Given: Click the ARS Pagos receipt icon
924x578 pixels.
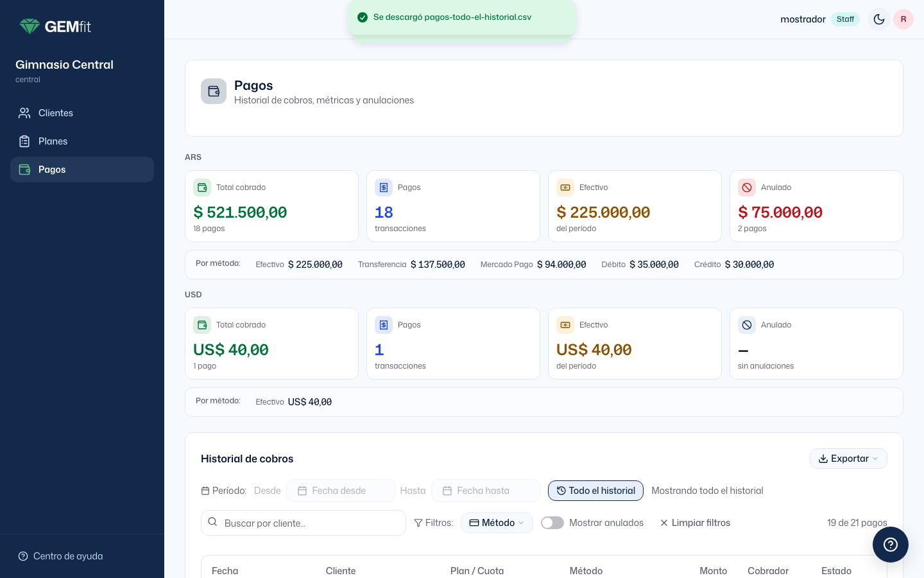Looking at the screenshot, I should (x=384, y=188).
